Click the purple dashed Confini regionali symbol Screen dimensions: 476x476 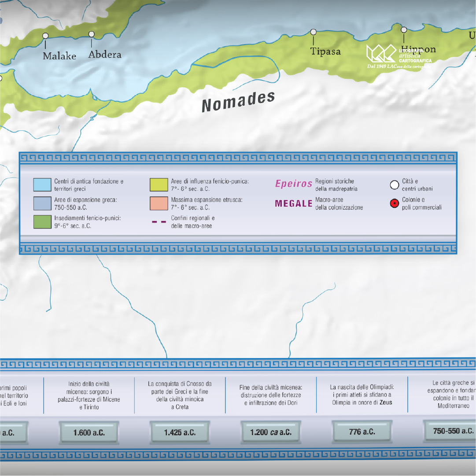coord(159,222)
